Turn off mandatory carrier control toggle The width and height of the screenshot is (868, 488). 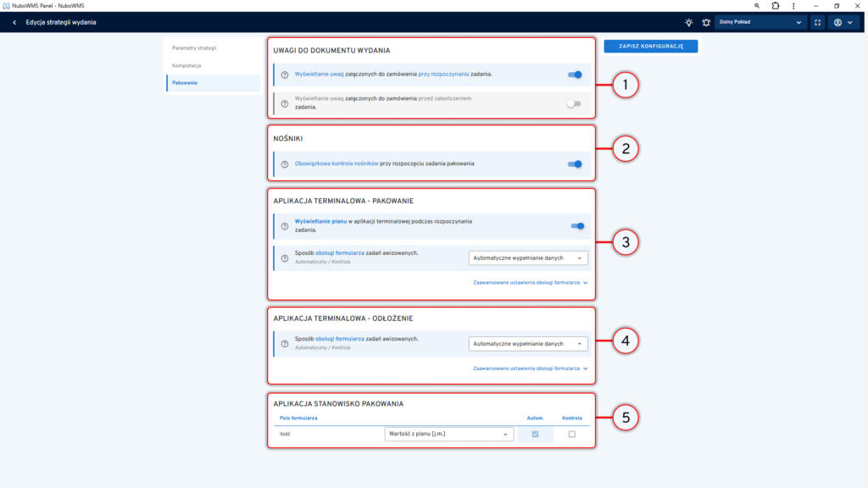575,164
